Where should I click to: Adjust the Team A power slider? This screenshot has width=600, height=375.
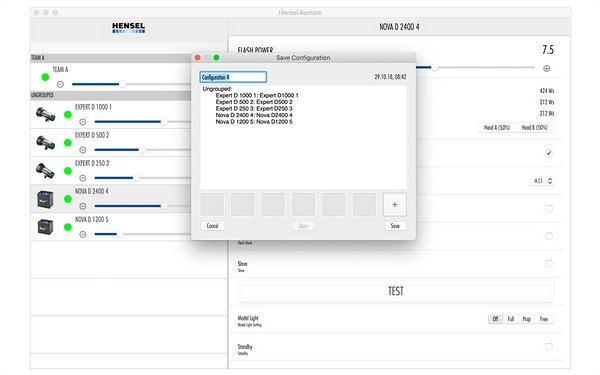[131, 84]
